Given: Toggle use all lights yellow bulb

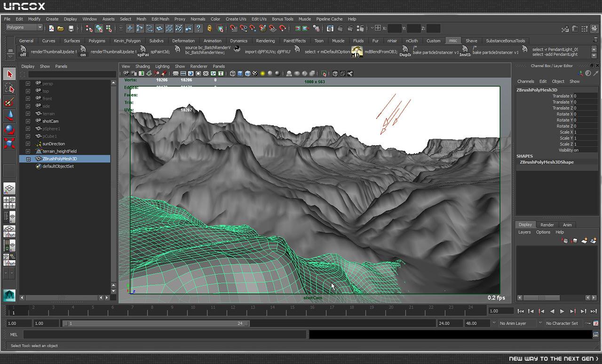Looking at the screenshot, I should [x=262, y=74].
